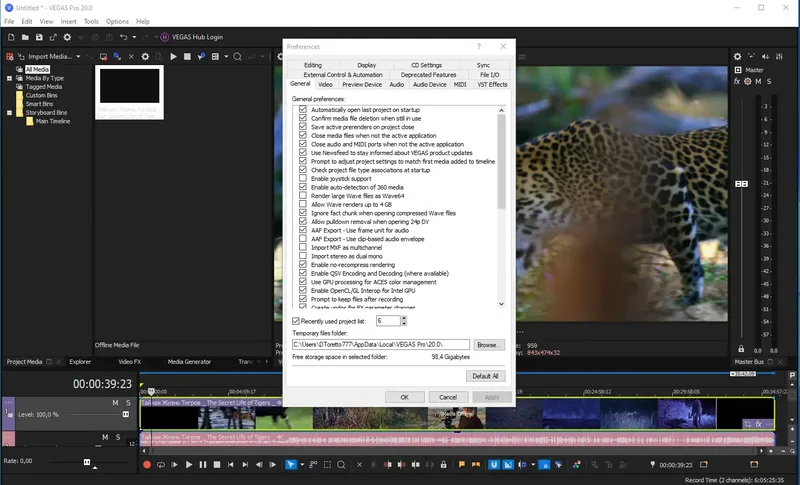Image resolution: width=800 pixels, height=485 pixels.
Task: Uncheck Automatically open last project on startup
Action: (x=303, y=110)
